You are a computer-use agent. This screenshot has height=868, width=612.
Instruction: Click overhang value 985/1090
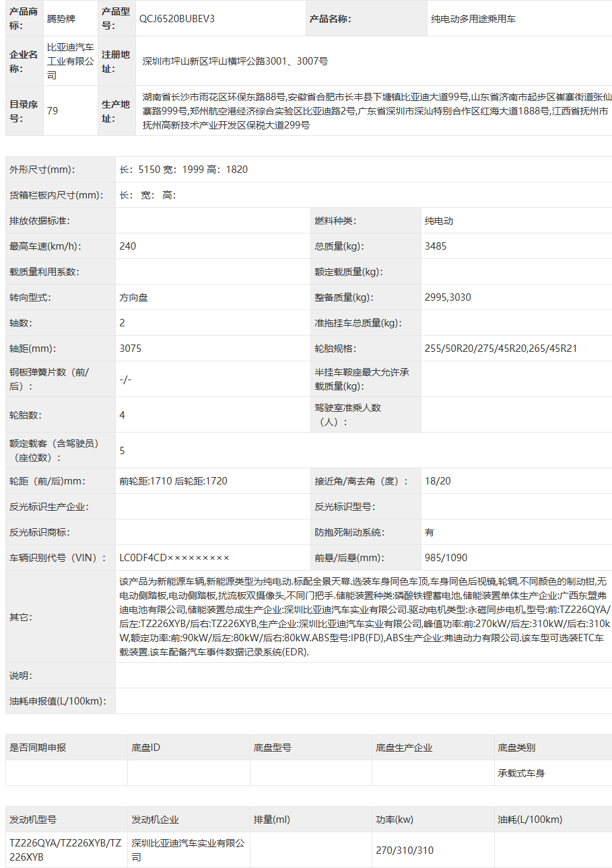(446, 558)
